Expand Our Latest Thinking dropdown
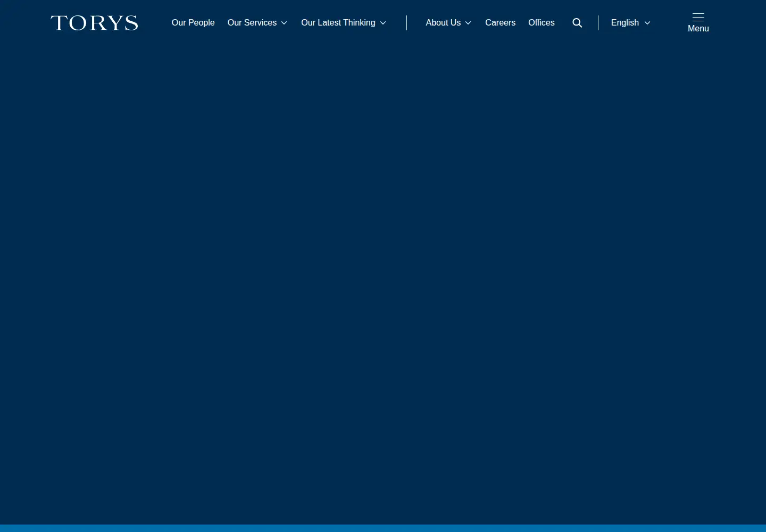 344,23
